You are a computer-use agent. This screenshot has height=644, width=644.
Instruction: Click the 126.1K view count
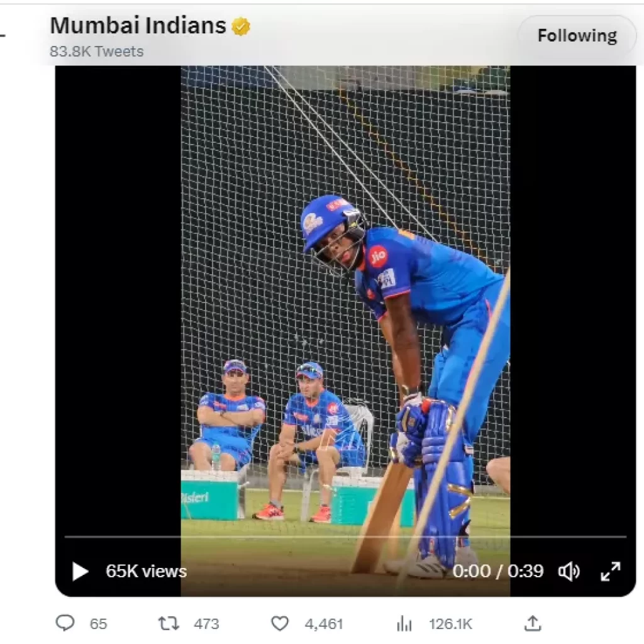[x=450, y=624]
